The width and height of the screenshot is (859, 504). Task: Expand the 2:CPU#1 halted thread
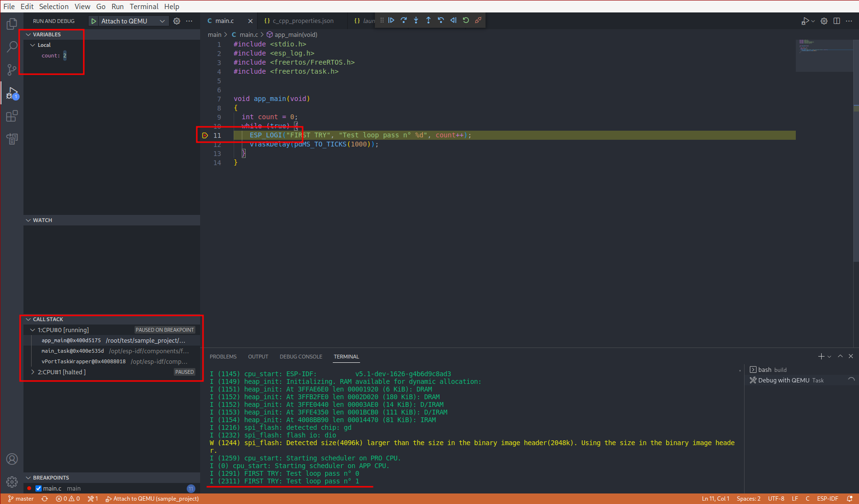coord(33,372)
